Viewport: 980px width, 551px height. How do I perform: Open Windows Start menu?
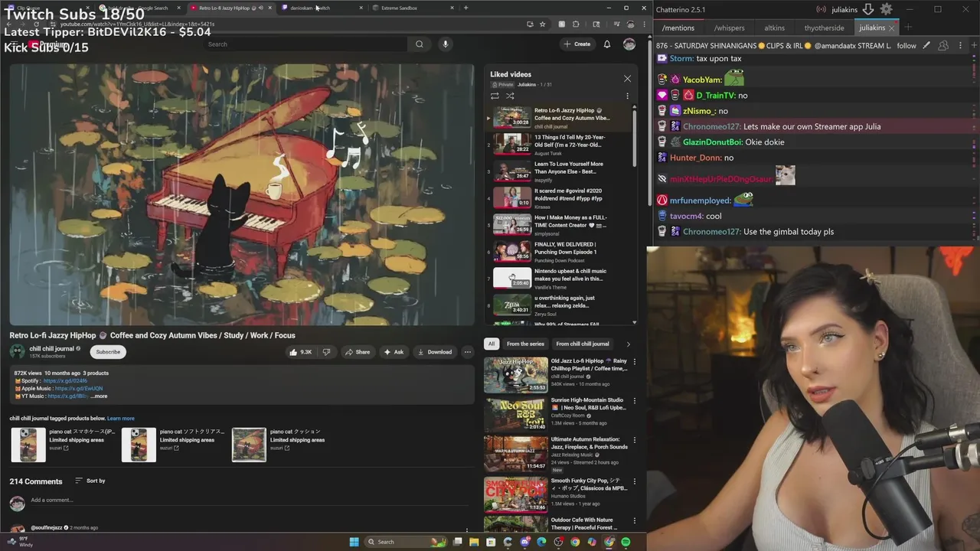click(x=354, y=542)
